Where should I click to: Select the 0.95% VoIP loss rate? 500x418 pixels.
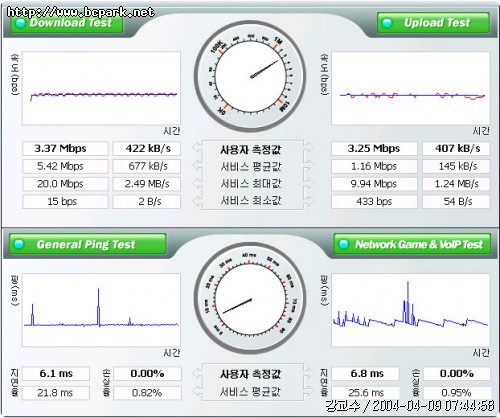(457, 393)
